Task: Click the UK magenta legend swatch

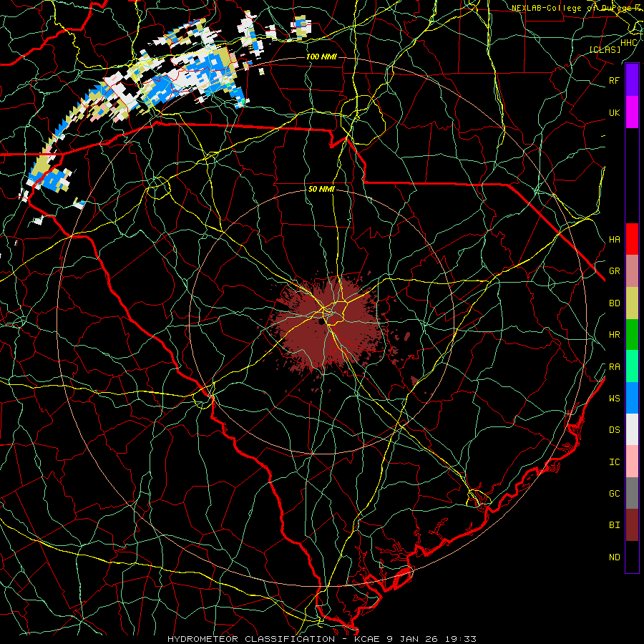Action: [x=632, y=112]
